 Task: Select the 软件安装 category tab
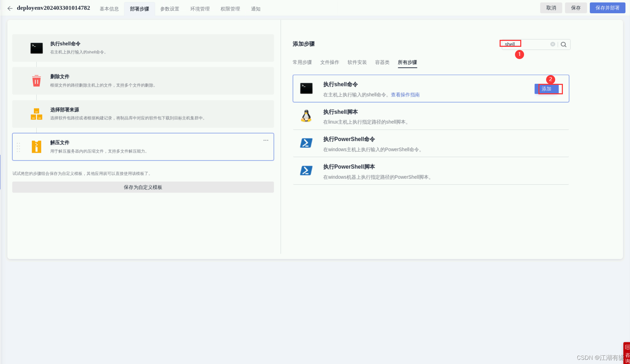(x=357, y=62)
